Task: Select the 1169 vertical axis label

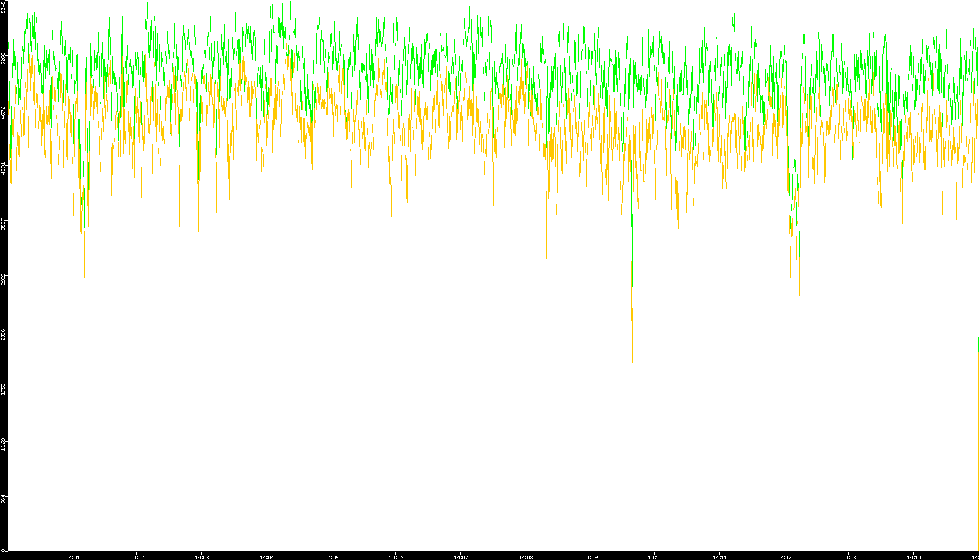Action: click(x=3, y=445)
